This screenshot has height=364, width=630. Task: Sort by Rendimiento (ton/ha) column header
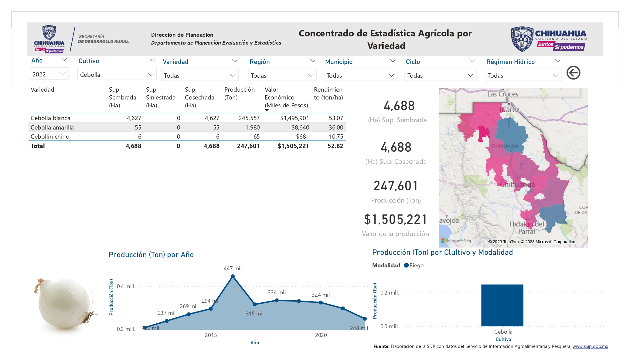coord(328,93)
